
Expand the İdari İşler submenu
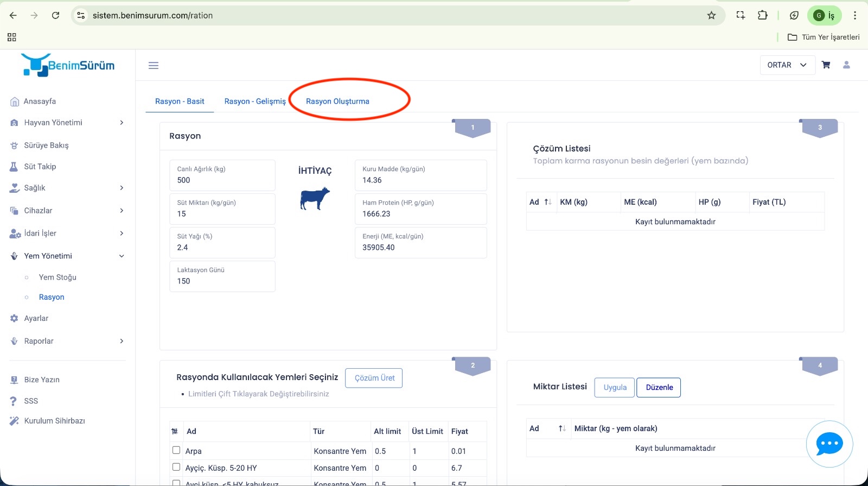122,233
